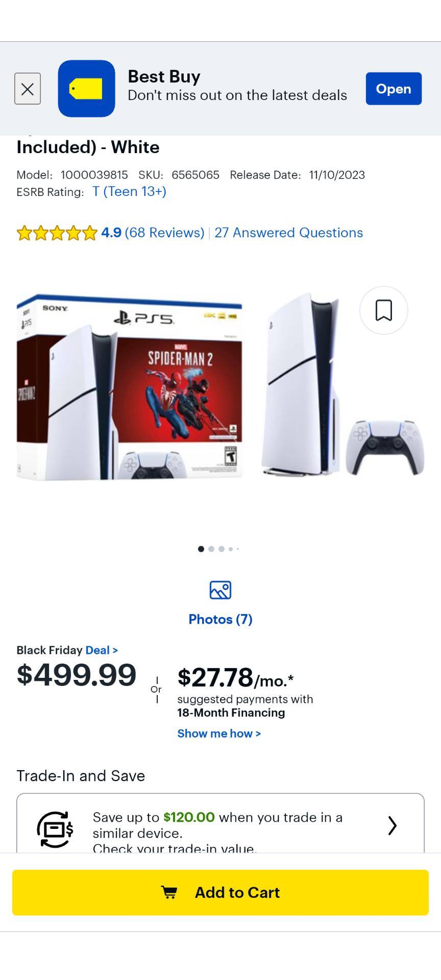Tap the PS5 console and controller image
Screen dimensions: 441x980
[342, 384]
